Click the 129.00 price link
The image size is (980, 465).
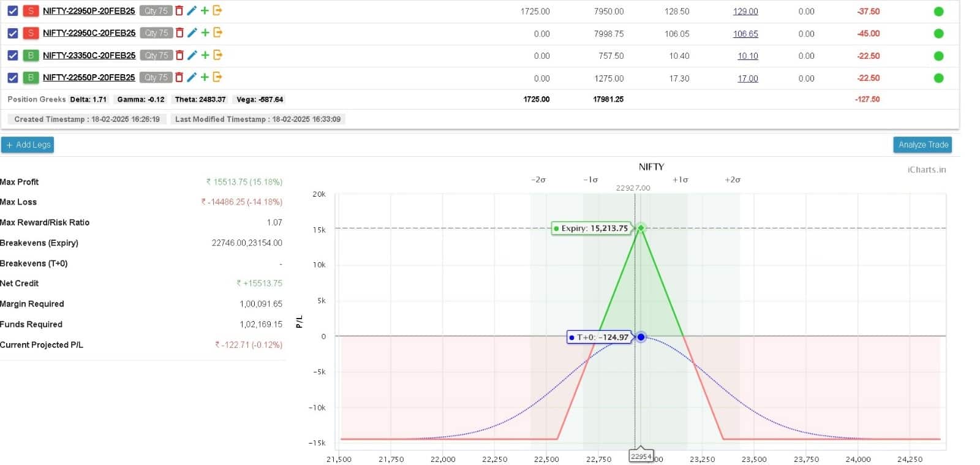pos(745,12)
